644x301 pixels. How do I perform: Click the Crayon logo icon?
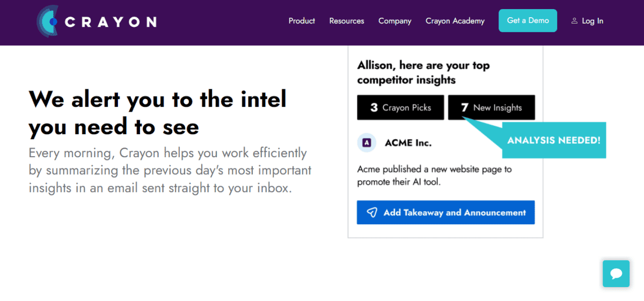click(47, 21)
